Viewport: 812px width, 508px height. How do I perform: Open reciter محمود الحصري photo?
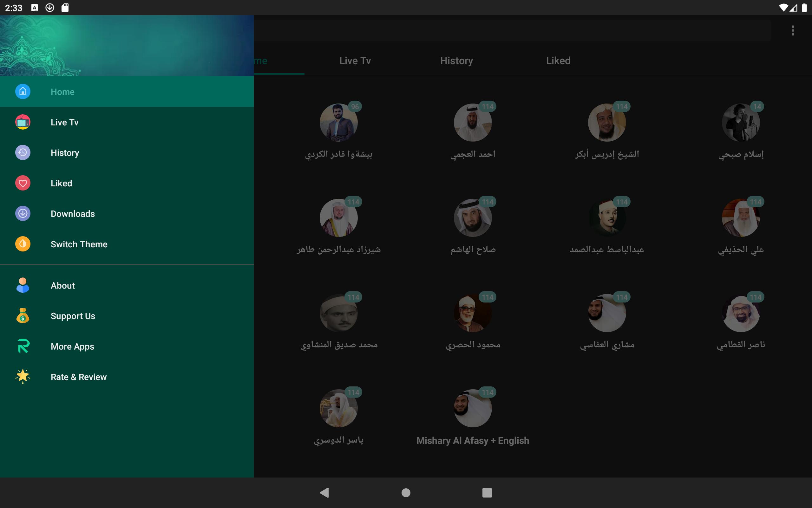click(x=473, y=313)
